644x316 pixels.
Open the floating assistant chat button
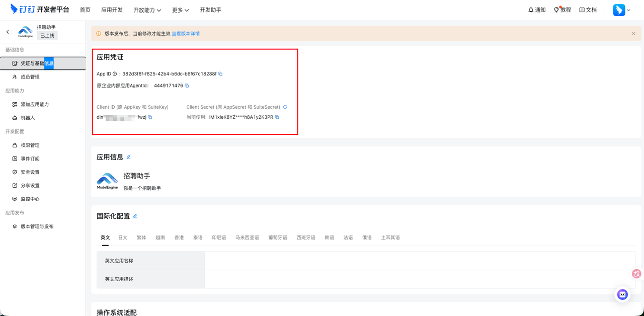pos(622,295)
